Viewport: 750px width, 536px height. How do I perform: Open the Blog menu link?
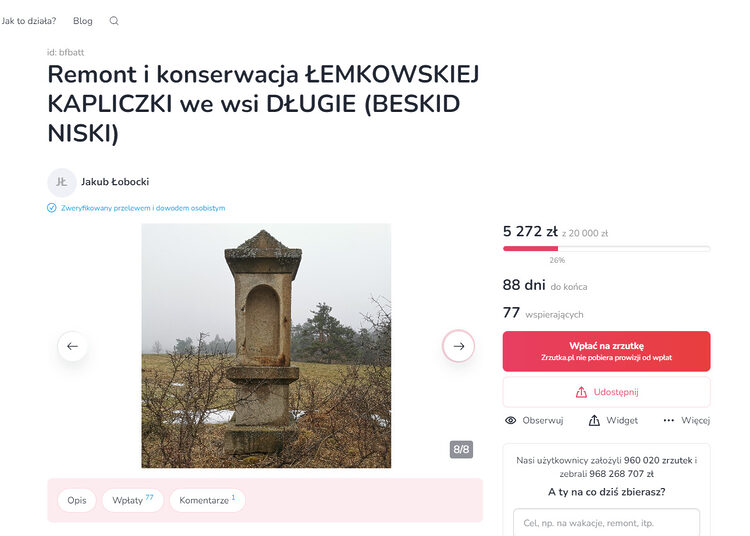[83, 21]
